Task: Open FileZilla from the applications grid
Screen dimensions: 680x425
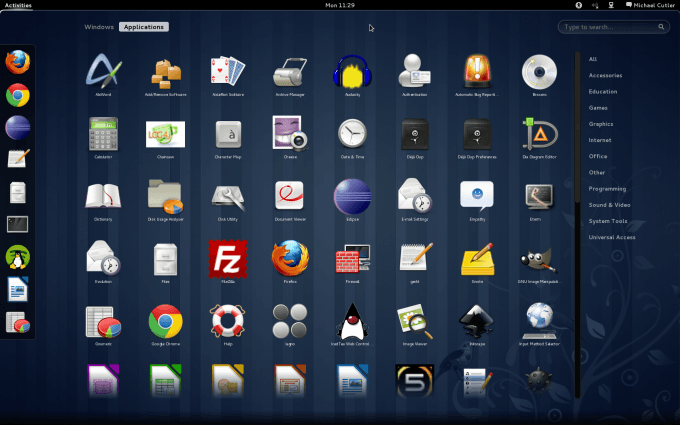Action: (227, 258)
